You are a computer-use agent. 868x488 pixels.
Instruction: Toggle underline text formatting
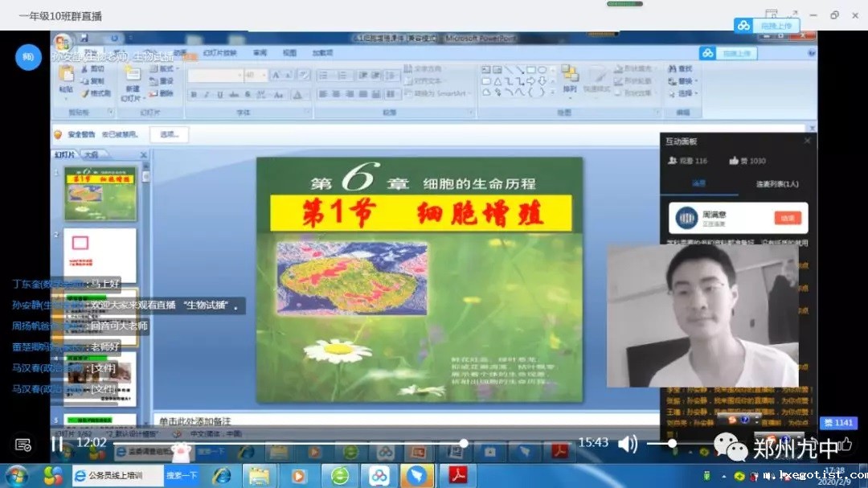tap(219, 95)
